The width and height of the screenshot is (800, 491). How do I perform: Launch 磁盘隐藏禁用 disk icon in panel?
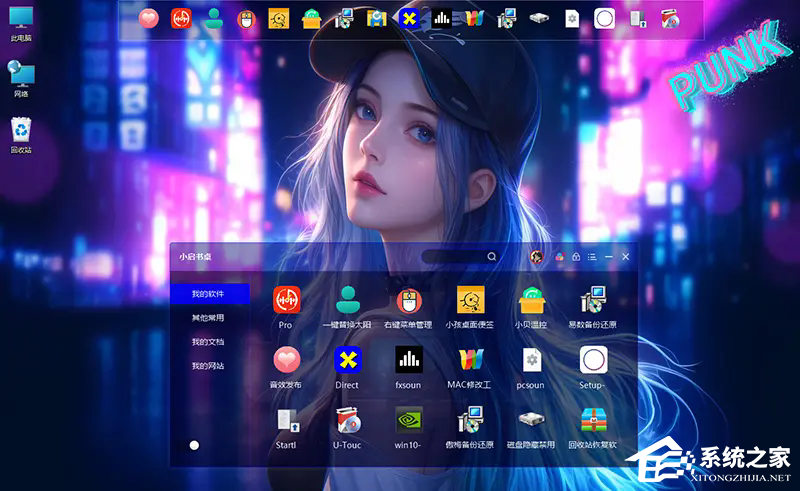pos(532,420)
